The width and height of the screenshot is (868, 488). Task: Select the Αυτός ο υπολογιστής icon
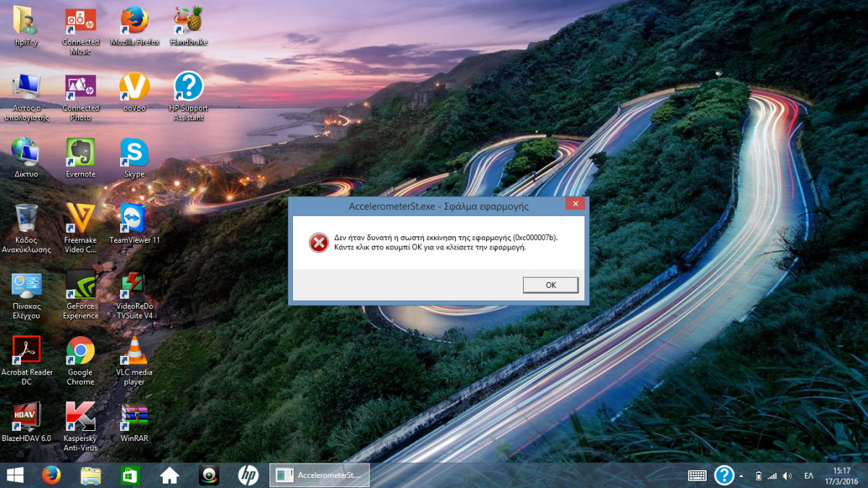pos(26,97)
